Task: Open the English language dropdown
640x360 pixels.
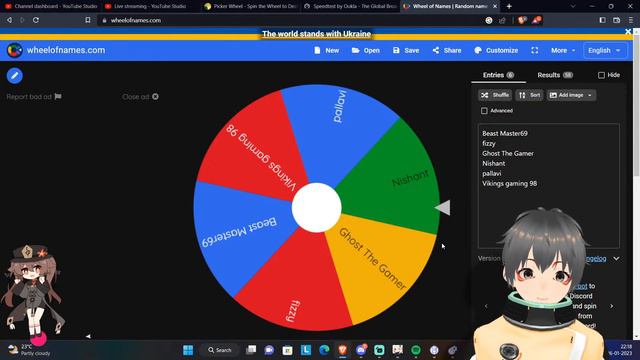Action: click(604, 50)
